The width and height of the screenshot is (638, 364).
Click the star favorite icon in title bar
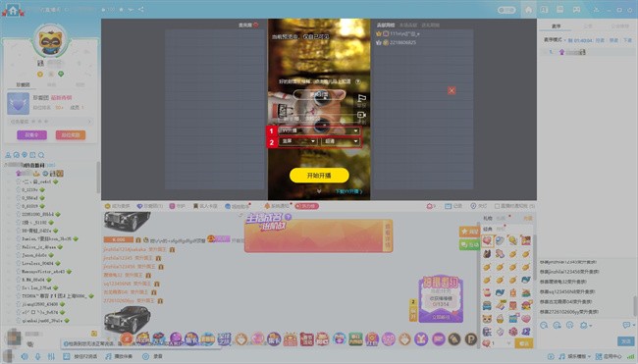(122, 9)
